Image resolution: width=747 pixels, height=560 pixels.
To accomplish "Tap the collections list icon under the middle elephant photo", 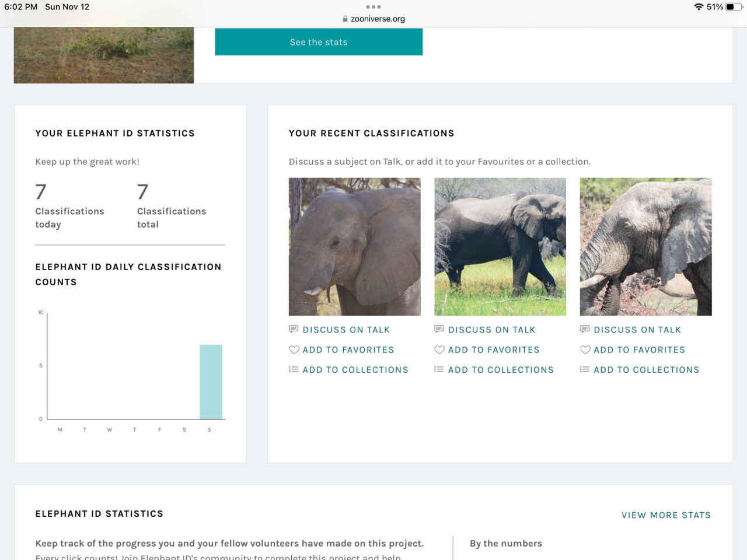I will [439, 369].
